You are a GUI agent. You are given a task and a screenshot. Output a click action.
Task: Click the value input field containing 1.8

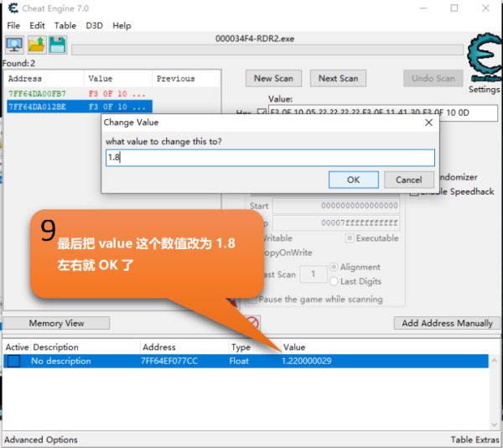click(x=269, y=157)
